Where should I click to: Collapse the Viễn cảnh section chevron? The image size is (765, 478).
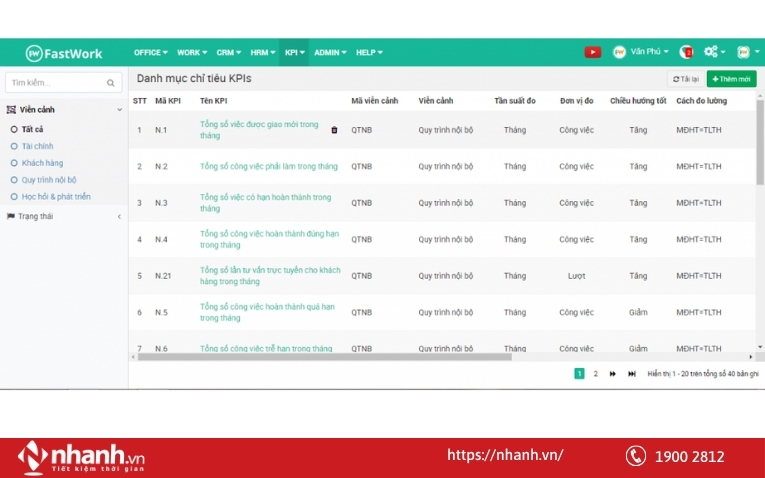[120, 110]
